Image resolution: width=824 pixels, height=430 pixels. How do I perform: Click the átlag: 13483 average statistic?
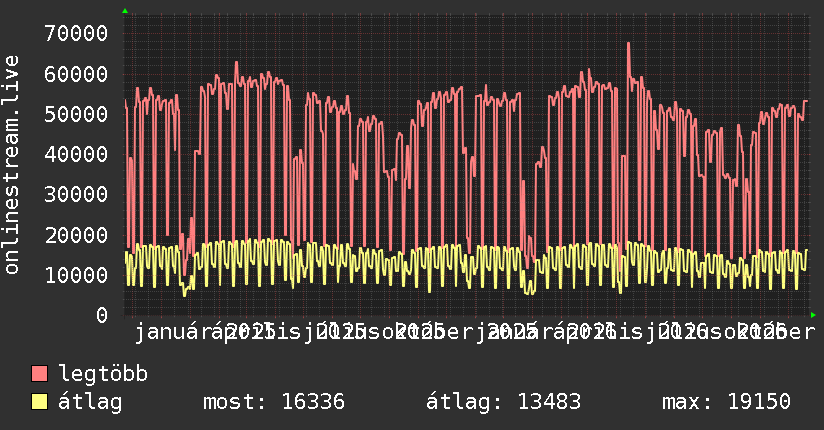pos(503,402)
